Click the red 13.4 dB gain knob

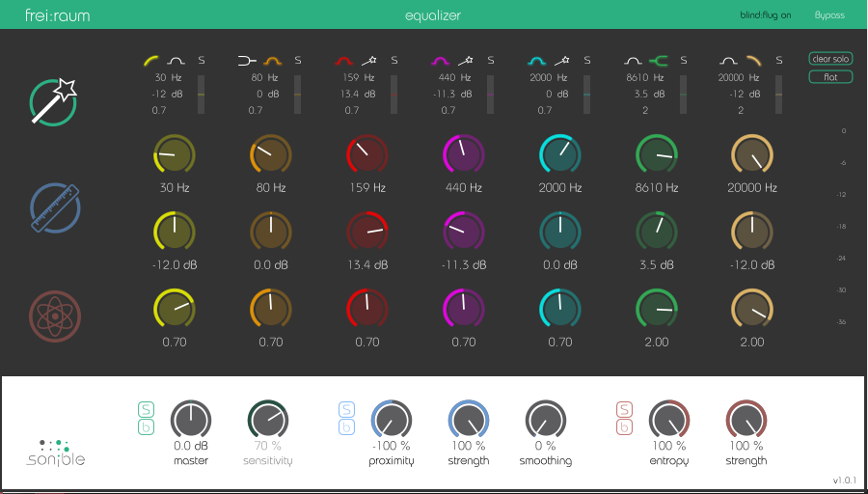click(x=367, y=233)
